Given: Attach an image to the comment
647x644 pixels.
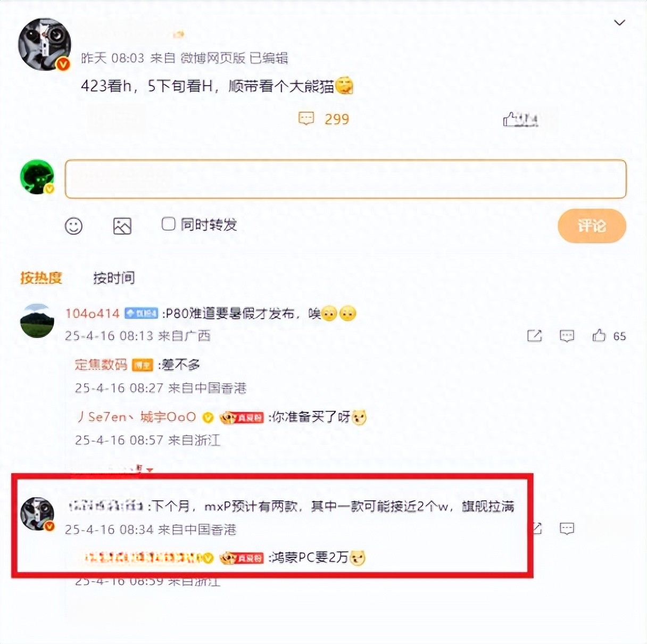Looking at the screenshot, I should (x=122, y=226).
